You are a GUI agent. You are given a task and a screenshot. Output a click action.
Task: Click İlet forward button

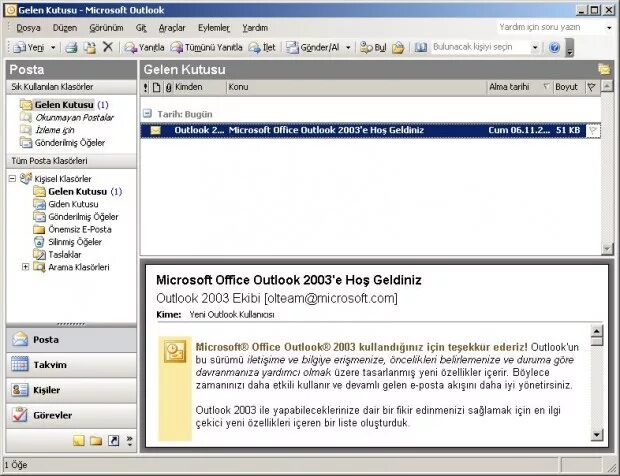point(262,47)
